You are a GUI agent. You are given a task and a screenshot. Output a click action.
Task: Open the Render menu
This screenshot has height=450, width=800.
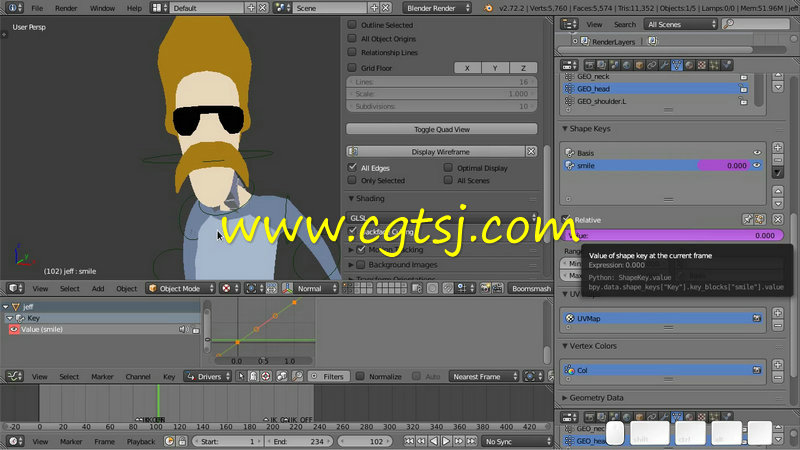click(x=66, y=8)
